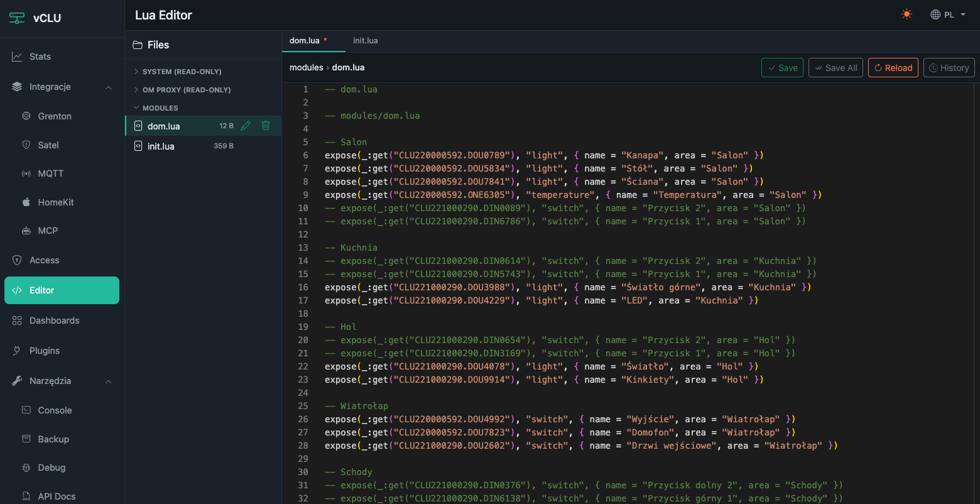Click the vCLU logo icon
Screen dimensions: 980x504
coord(17,18)
